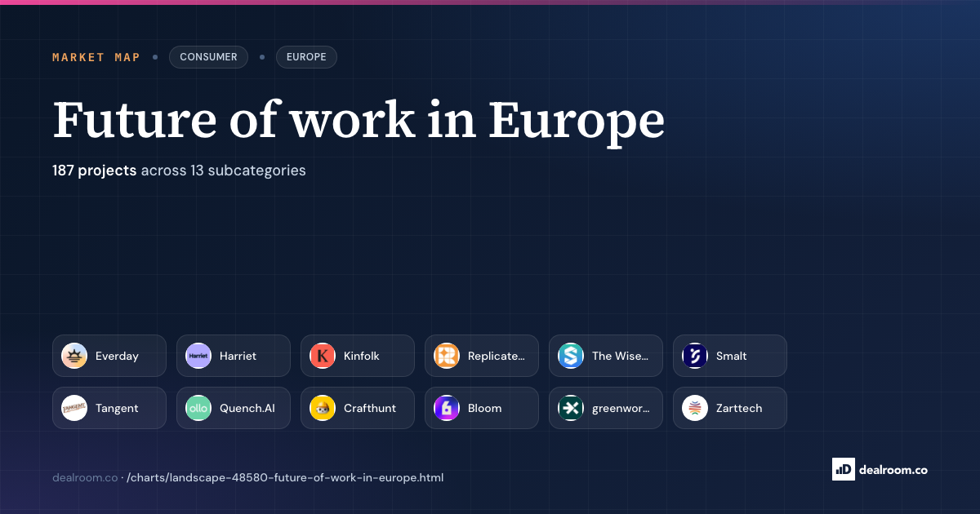Click the dealroom.co brand text at bottom right
This screenshot has height=514, width=980.
[893, 469]
